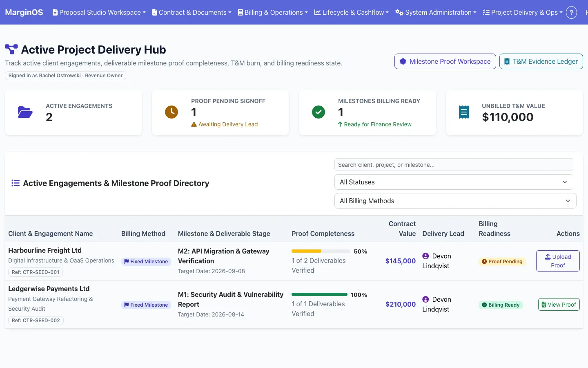Click the help question mark icon
Screen dimensions: 588x368
pyautogui.click(x=571, y=12)
